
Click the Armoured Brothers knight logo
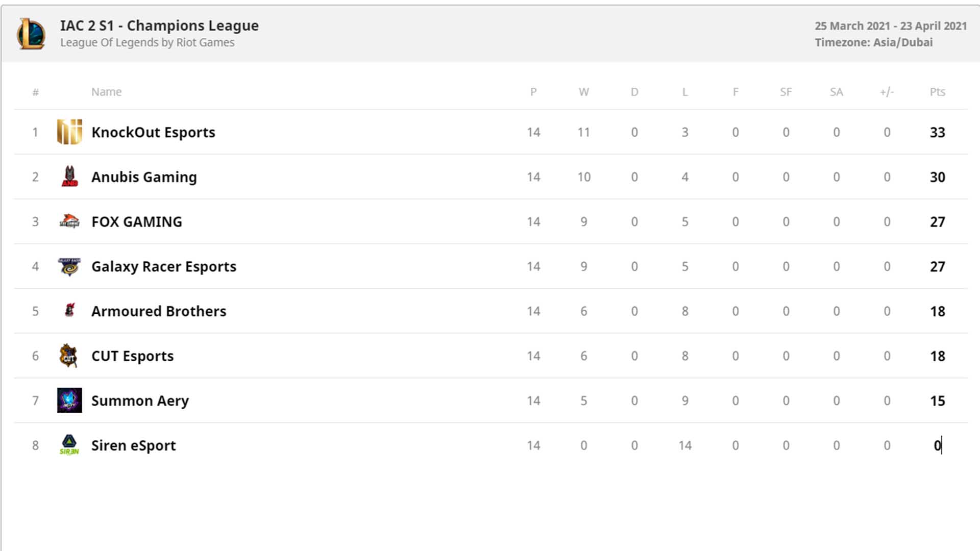coord(69,310)
